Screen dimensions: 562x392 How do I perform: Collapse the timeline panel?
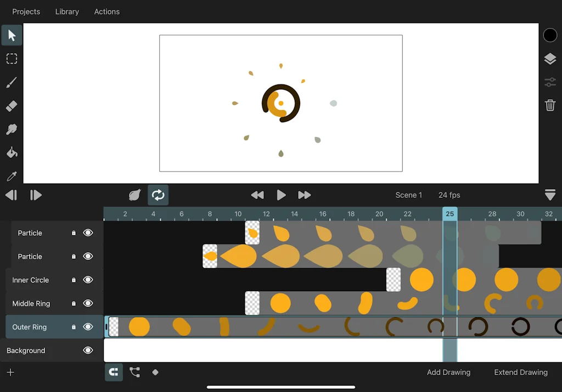pyautogui.click(x=550, y=195)
